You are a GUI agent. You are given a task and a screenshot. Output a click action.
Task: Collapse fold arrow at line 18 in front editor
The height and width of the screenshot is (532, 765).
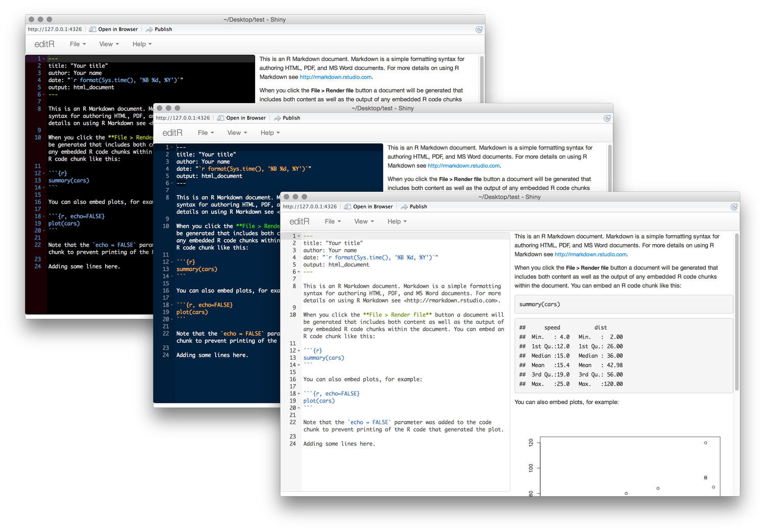click(x=299, y=394)
